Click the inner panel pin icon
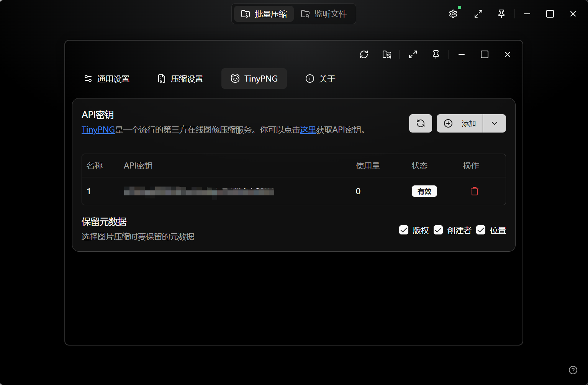Image resolution: width=588 pixels, height=385 pixels. pos(436,54)
